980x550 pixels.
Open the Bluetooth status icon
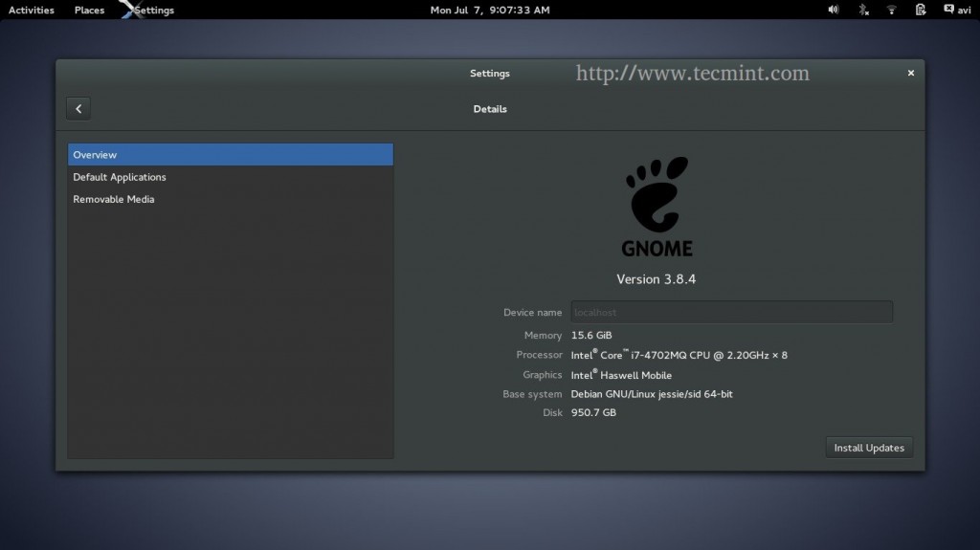(862, 10)
